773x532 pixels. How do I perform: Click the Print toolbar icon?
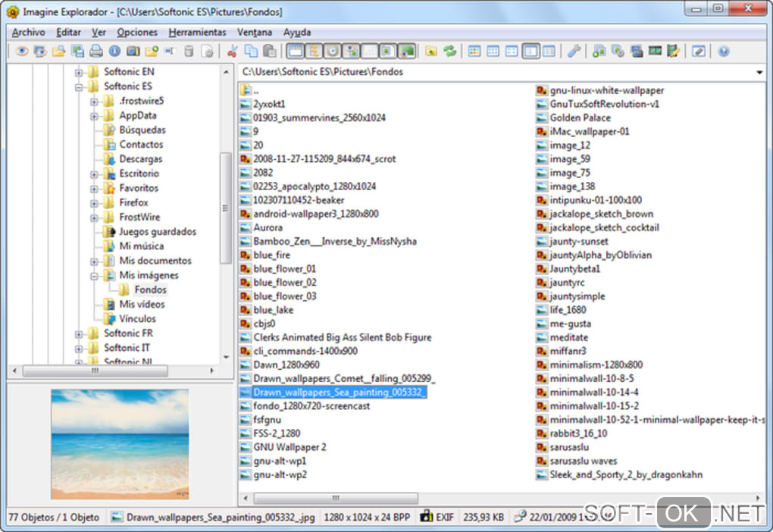click(96, 52)
